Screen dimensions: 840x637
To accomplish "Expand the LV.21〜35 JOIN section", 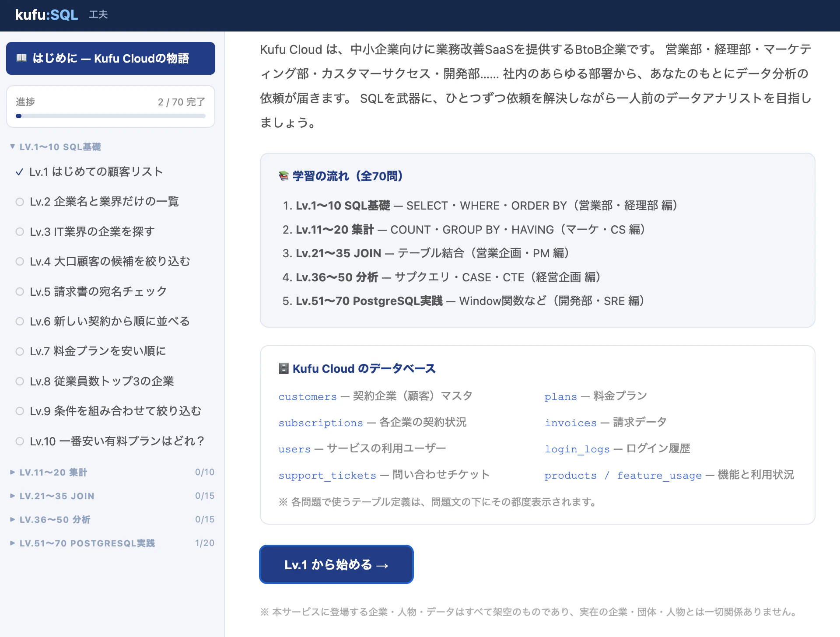I will [112, 496].
